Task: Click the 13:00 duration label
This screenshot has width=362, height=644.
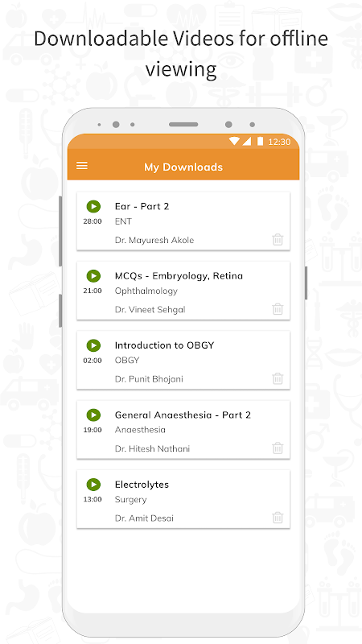Action: pos(93,499)
